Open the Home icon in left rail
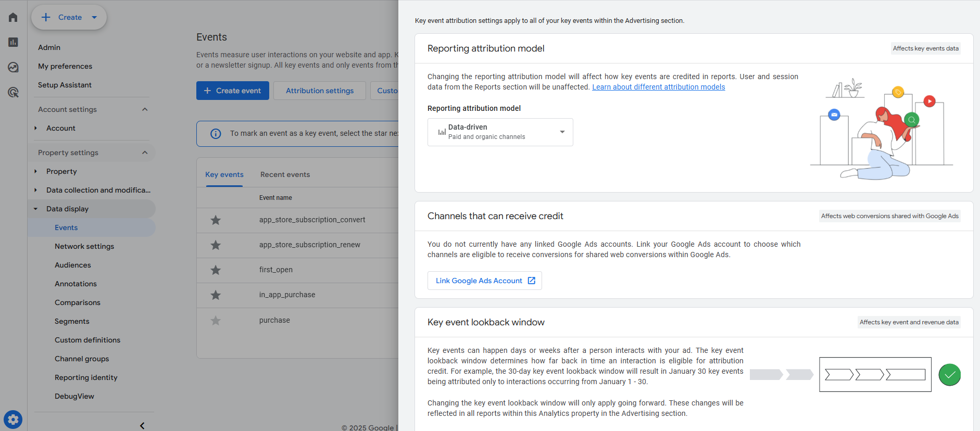 coord(13,17)
